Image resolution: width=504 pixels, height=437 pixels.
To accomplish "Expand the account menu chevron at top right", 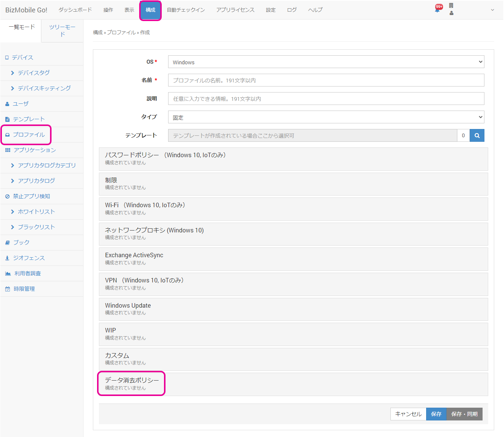I will tap(492, 10).
